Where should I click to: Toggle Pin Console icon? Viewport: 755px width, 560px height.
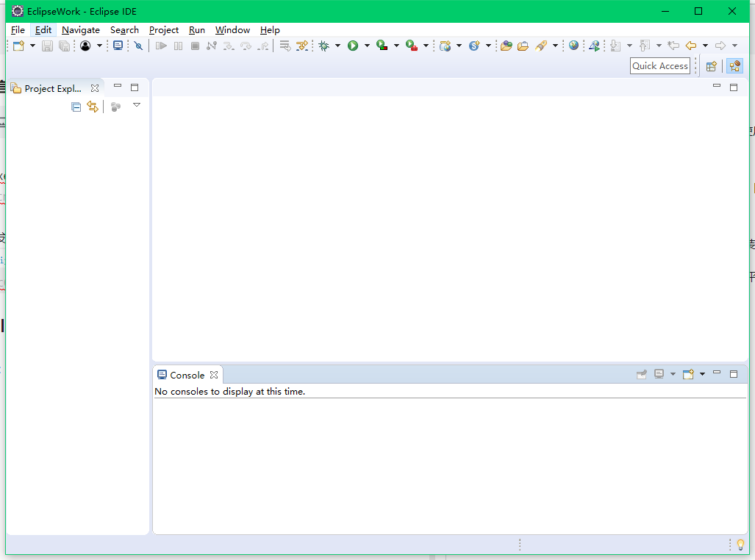click(641, 374)
